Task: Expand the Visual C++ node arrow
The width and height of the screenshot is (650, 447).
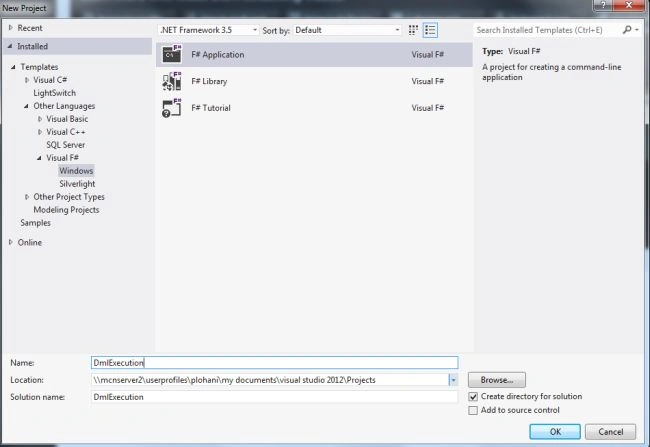Action: coord(40,132)
